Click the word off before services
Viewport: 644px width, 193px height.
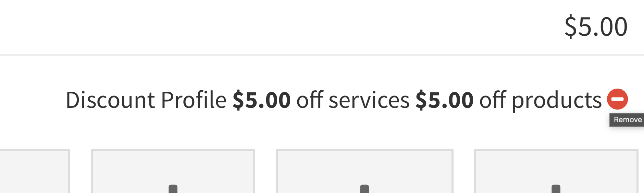pos(310,100)
